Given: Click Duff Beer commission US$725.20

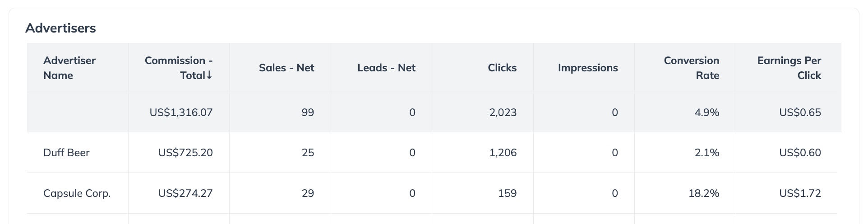Looking at the screenshot, I should [185, 153].
